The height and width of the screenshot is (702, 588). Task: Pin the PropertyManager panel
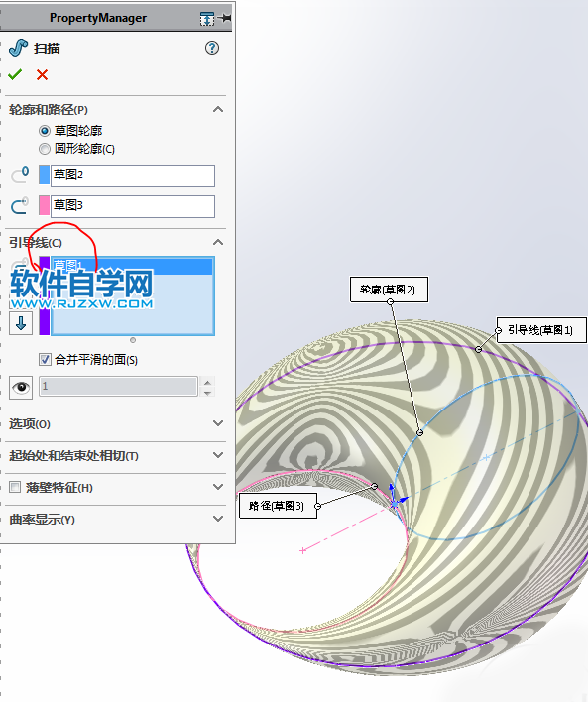pos(225,18)
